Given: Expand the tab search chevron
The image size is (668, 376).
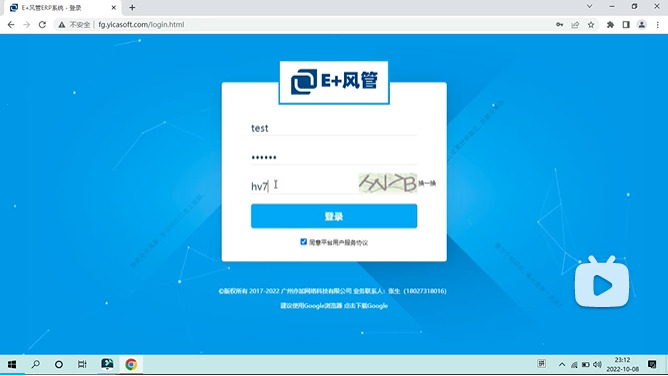Looking at the screenshot, I should tap(590, 6).
